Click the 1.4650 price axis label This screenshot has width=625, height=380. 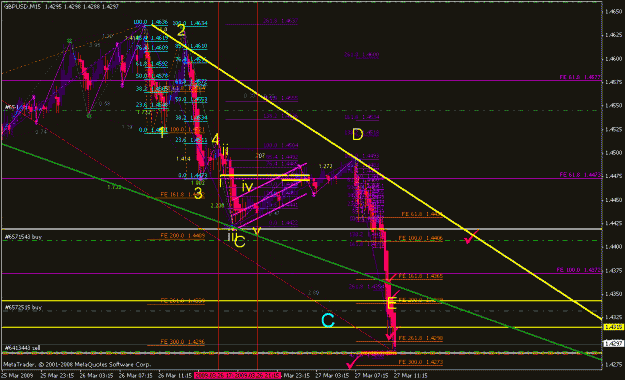click(613, 12)
